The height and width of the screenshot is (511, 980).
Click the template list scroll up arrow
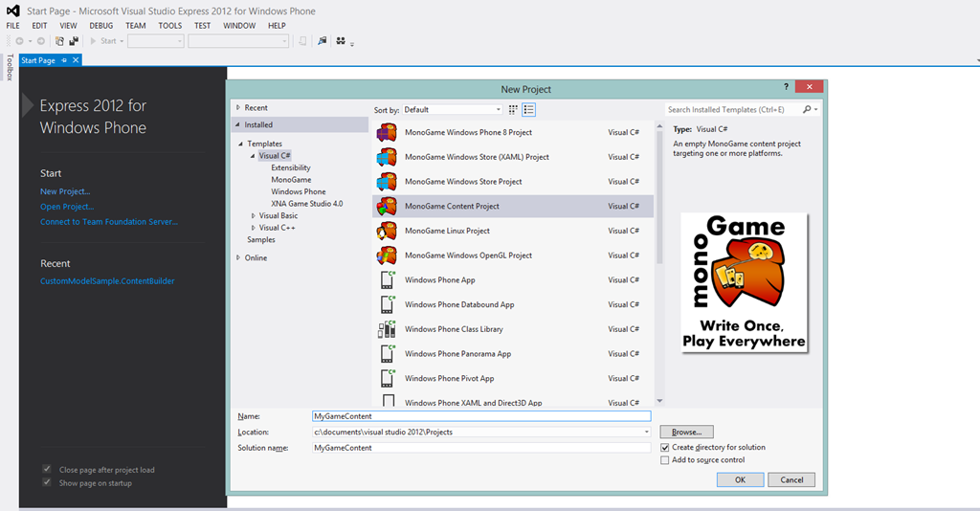[x=659, y=127]
